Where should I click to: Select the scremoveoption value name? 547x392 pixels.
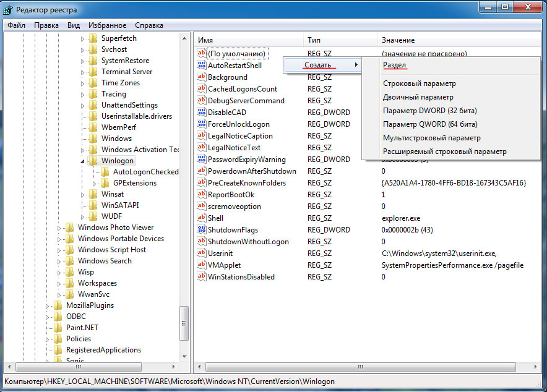click(235, 207)
